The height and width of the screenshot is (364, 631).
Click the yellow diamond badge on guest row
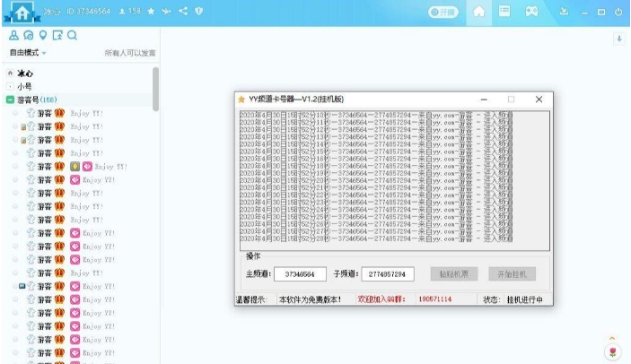tap(74, 167)
